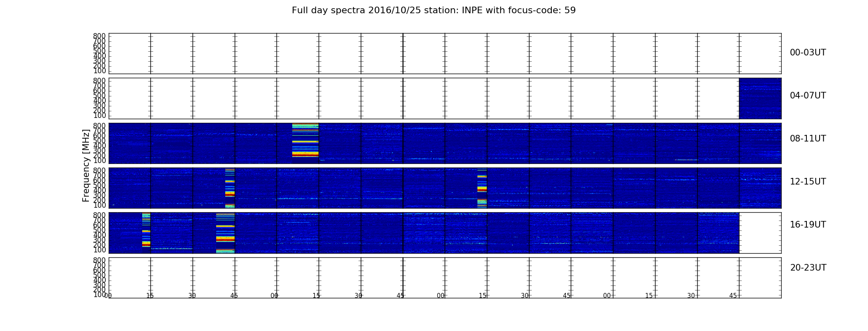Click the '800' tick label of 00-03UT panel
Viewport: 868px width, 331px height.
tap(100, 36)
